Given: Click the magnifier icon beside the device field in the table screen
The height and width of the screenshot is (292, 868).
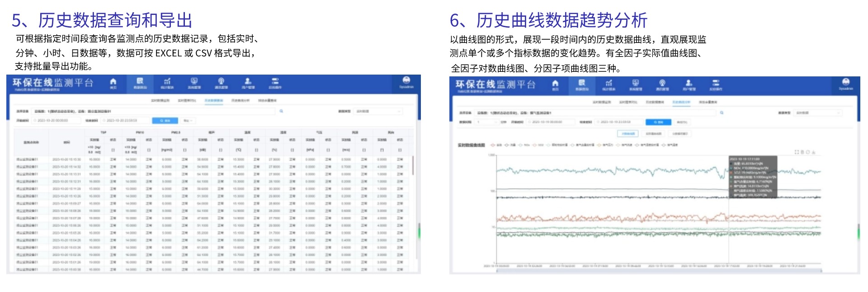Looking at the screenshot, I should click(x=281, y=111).
